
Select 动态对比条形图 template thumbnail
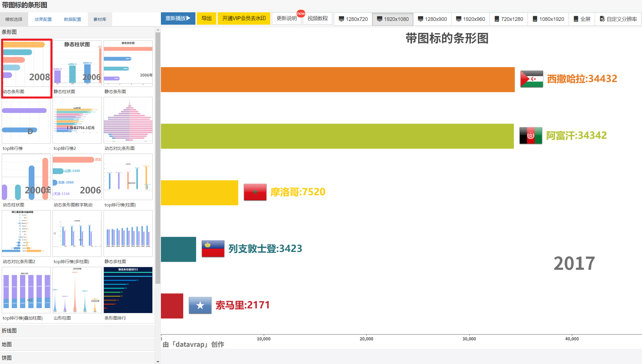[128, 120]
